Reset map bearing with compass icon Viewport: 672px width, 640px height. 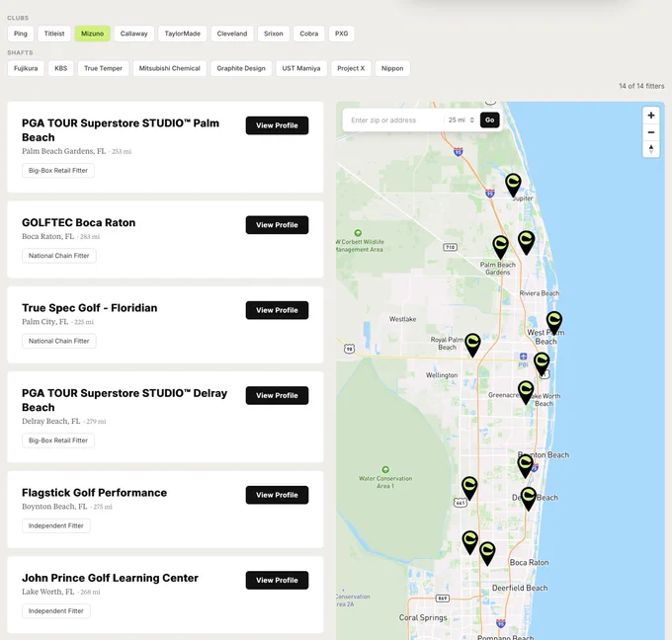click(x=650, y=149)
